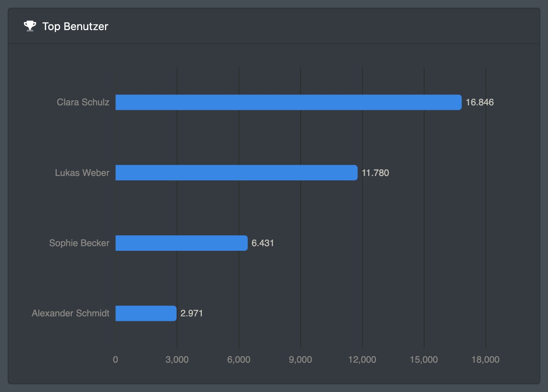Click the 16.846 value label
This screenshot has height=392, width=548.
pos(480,102)
